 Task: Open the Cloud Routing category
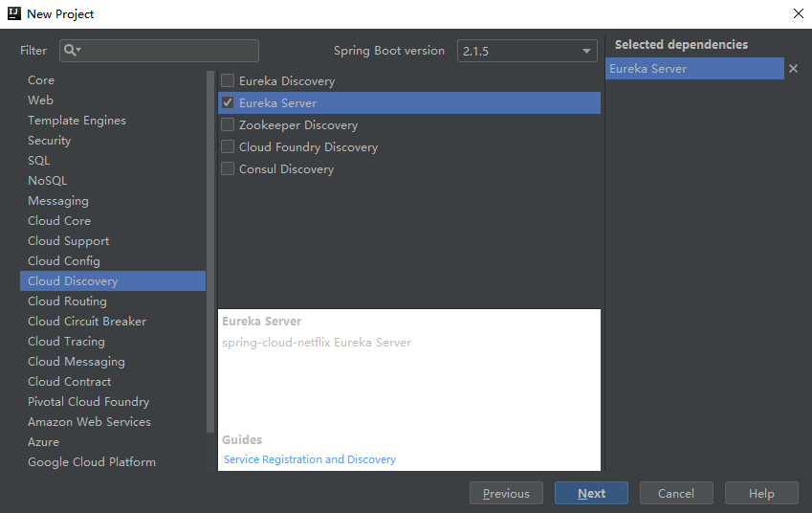coord(113,301)
